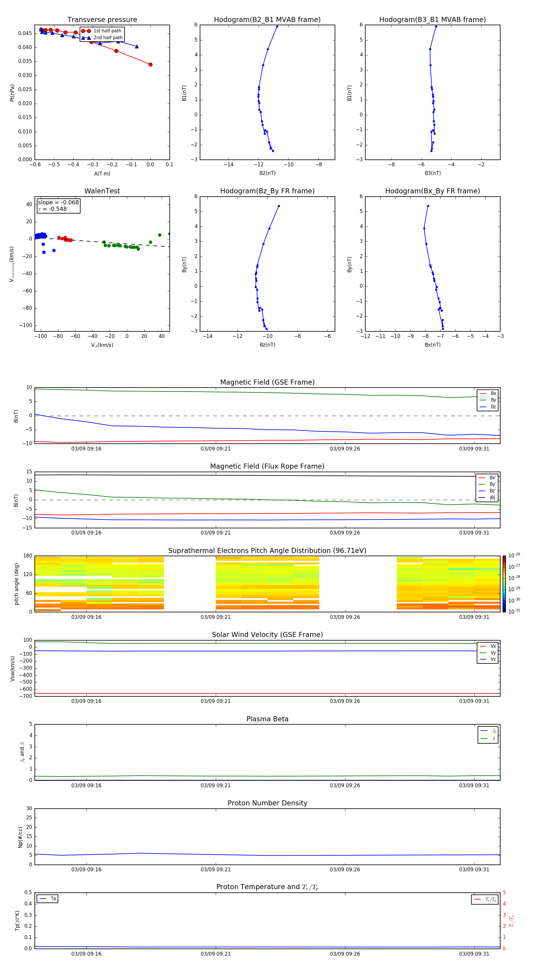The image size is (535, 980).
Task: Click the red cluster in WalenTest plot
Action: (x=65, y=239)
